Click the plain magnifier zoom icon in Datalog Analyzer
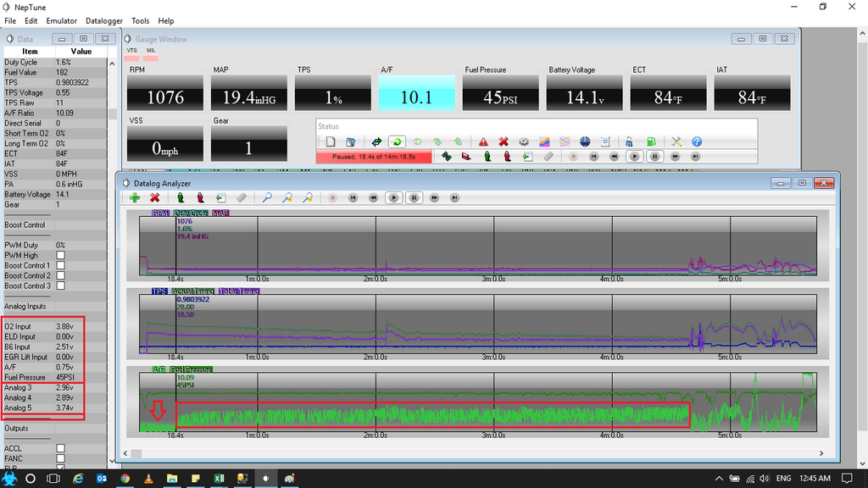Viewport: 868px width, 488px height. tap(267, 197)
